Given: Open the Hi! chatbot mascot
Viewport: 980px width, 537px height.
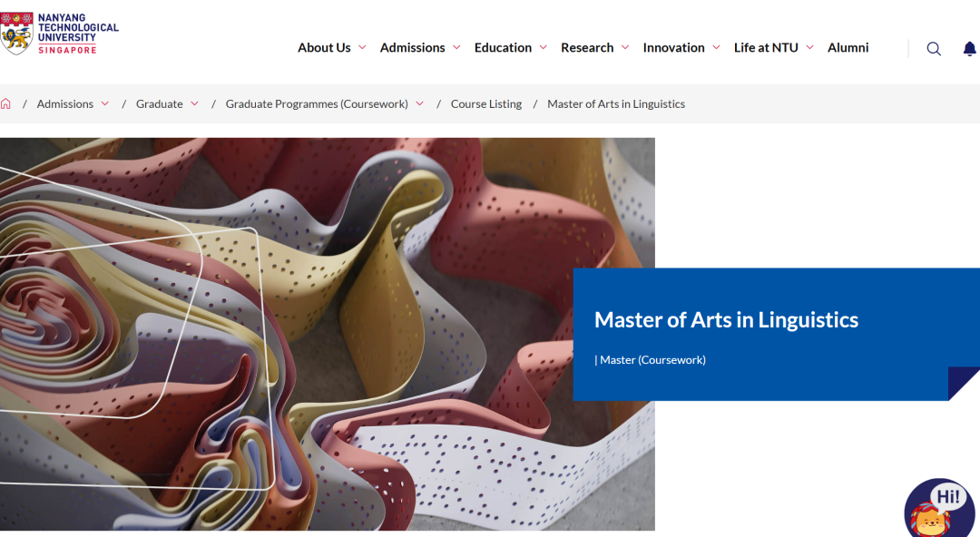Looking at the screenshot, I should (940, 510).
